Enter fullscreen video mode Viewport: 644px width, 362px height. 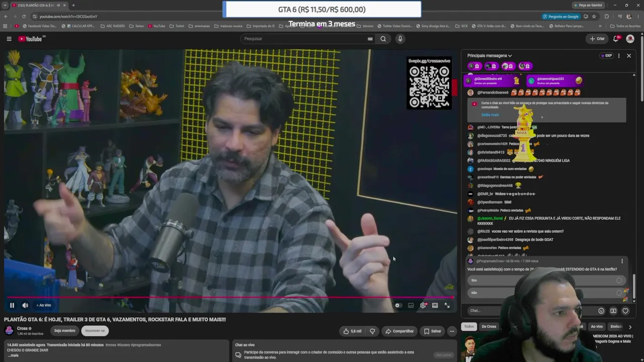[x=447, y=305]
